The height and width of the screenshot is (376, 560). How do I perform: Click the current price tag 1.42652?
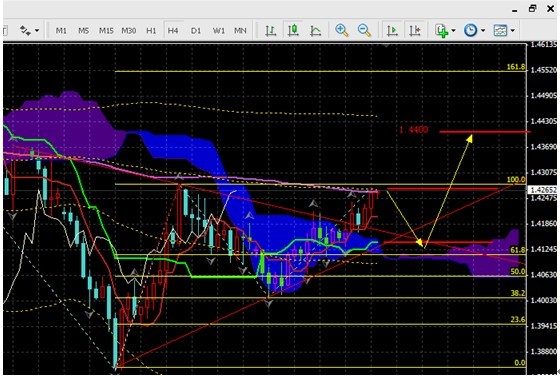point(543,190)
